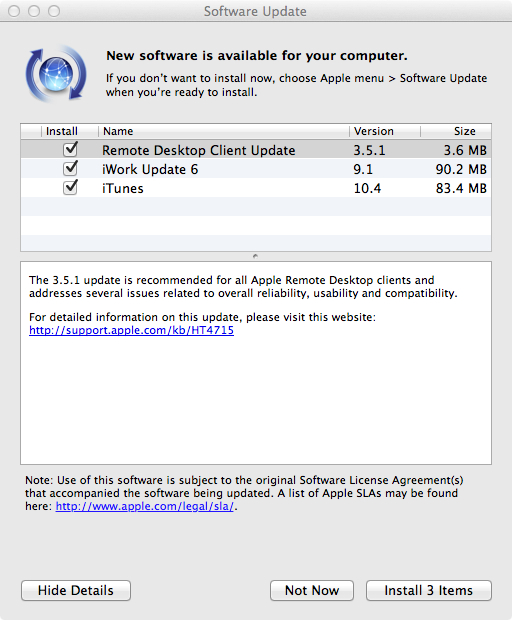
Task: Click version 10.4 cell
Action: click(367, 188)
